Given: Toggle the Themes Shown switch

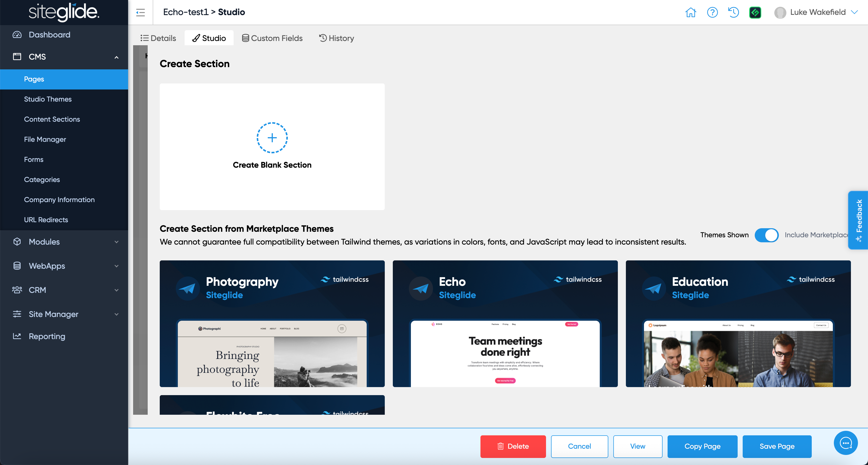Looking at the screenshot, I should pos(766,235).
